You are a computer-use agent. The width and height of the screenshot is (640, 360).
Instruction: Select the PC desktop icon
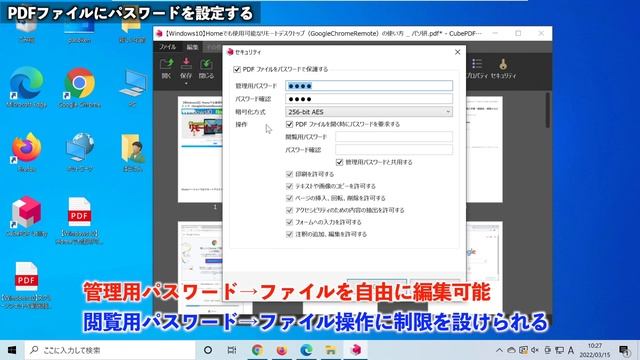tap(133, 88)
